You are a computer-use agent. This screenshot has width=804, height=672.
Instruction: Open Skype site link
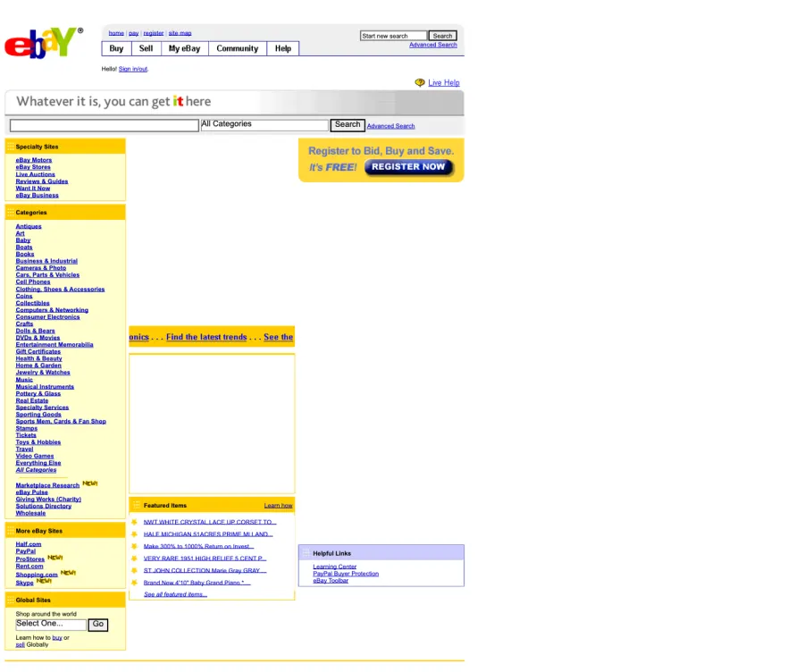pyautogui.click(x=24, y=583)
